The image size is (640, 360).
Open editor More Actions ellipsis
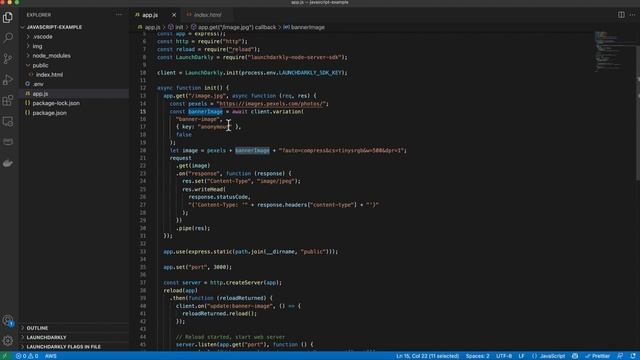632,15
